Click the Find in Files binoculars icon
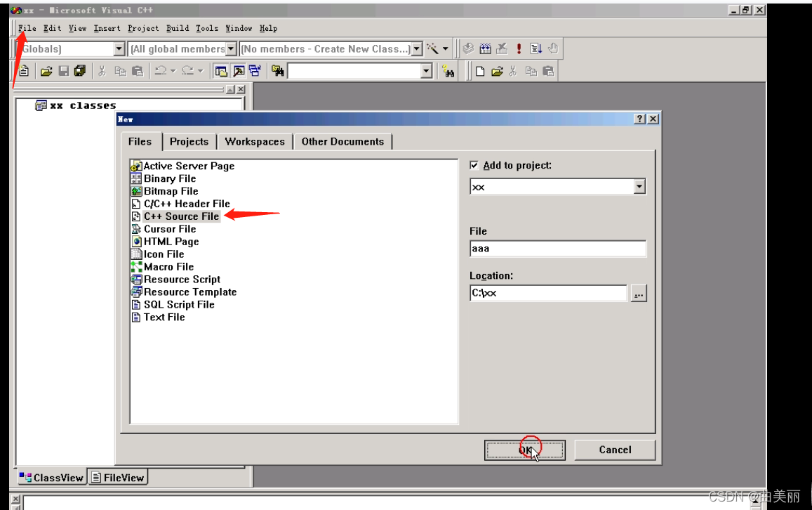Screen dimensions: 812x510 pos(278,71)
